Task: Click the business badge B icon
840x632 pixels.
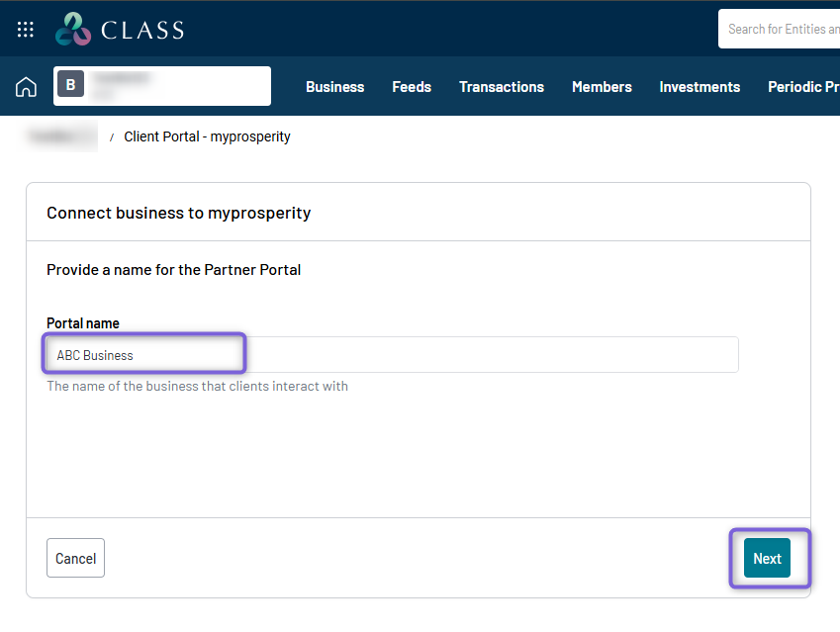Action: 70,85
